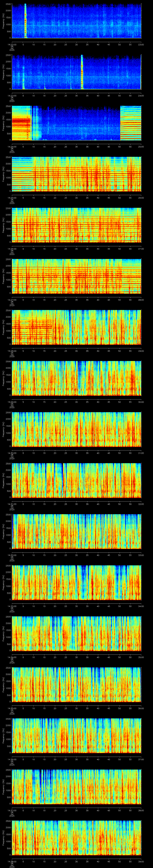Click the 14:25:00 start time label

[x=12, y=197]
